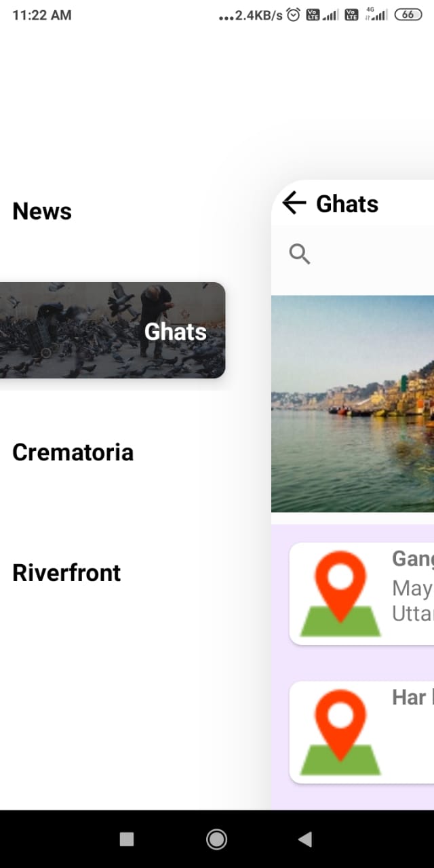Tap the Android back triangle button
Viewport: 434px width, 868px height.
click(305, 840)
